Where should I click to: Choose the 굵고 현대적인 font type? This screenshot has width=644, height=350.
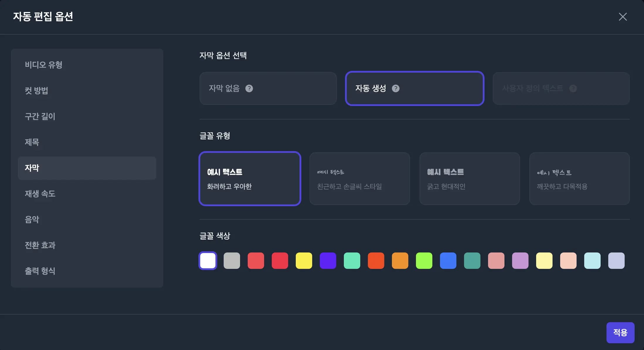pos(469,179)
